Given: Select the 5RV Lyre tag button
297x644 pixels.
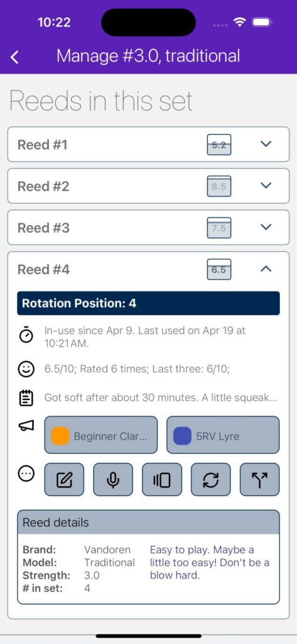Looking at the screenshot, I should coord(223,435).
